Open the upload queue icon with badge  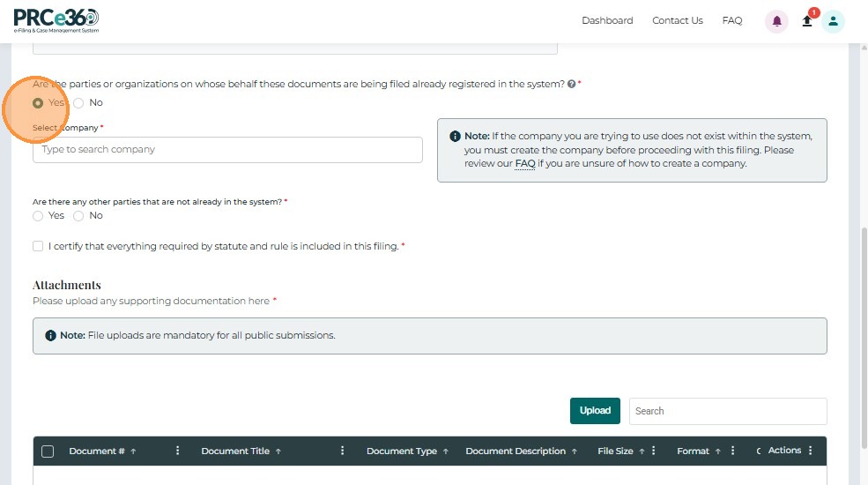pyautogui.click(x=807, y=21)
